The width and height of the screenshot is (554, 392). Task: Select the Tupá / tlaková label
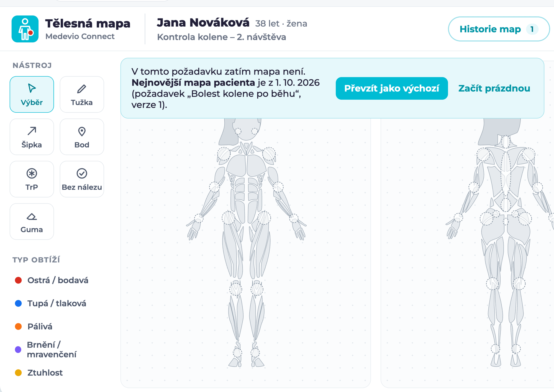(57, 303)
